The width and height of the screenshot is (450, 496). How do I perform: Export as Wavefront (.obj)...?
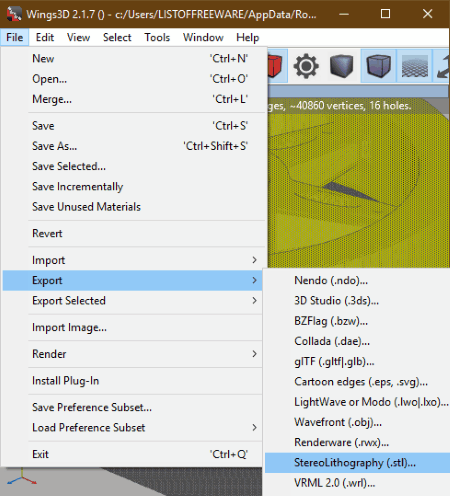pyautogui.click(x=357, y=422)
